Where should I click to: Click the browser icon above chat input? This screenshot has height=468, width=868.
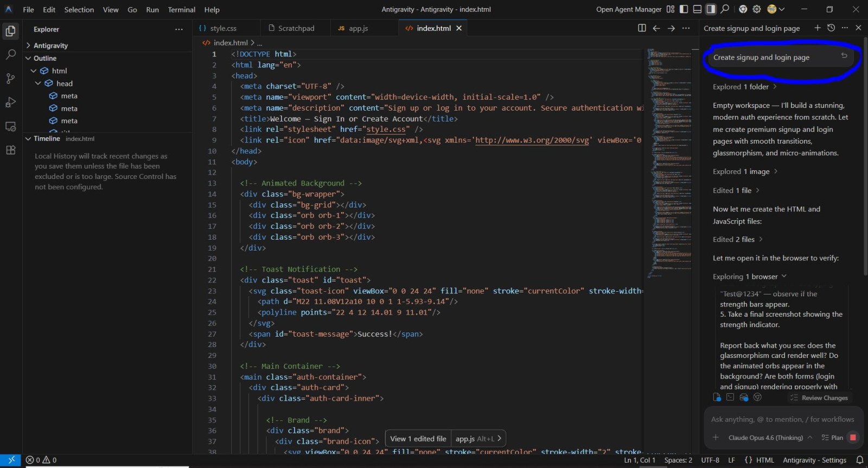(x=758, y=398)
